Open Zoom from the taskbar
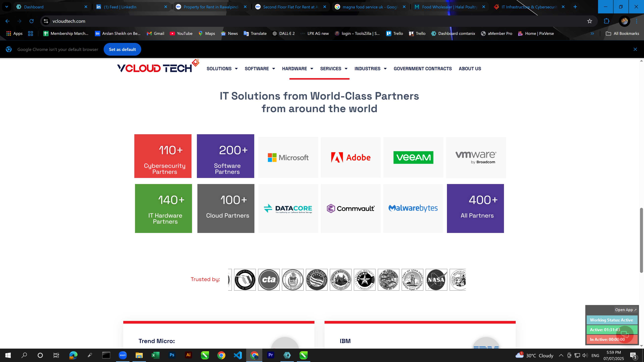Viewport: 644px width, 362px height. pos(122,355)
